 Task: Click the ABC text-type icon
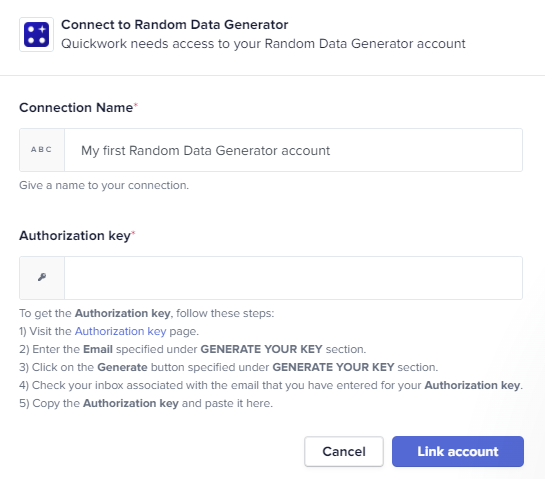[x=41, y=150]
